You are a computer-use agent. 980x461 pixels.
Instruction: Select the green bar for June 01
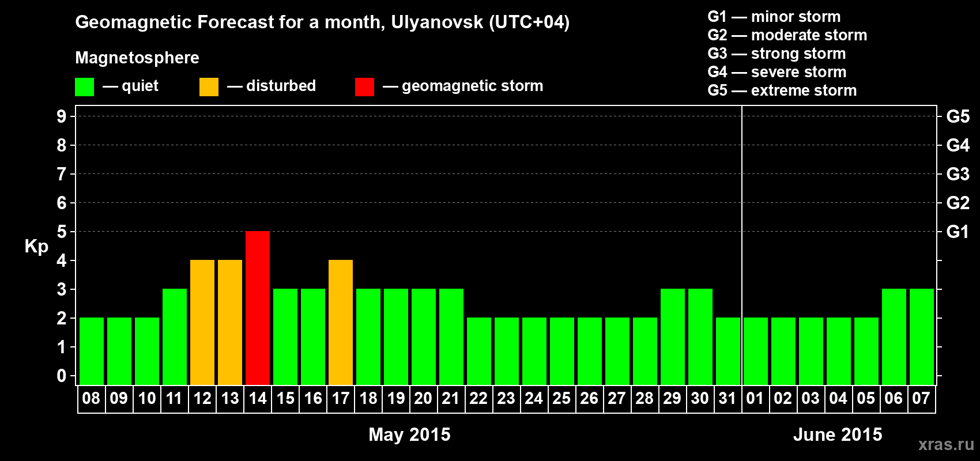756,351
